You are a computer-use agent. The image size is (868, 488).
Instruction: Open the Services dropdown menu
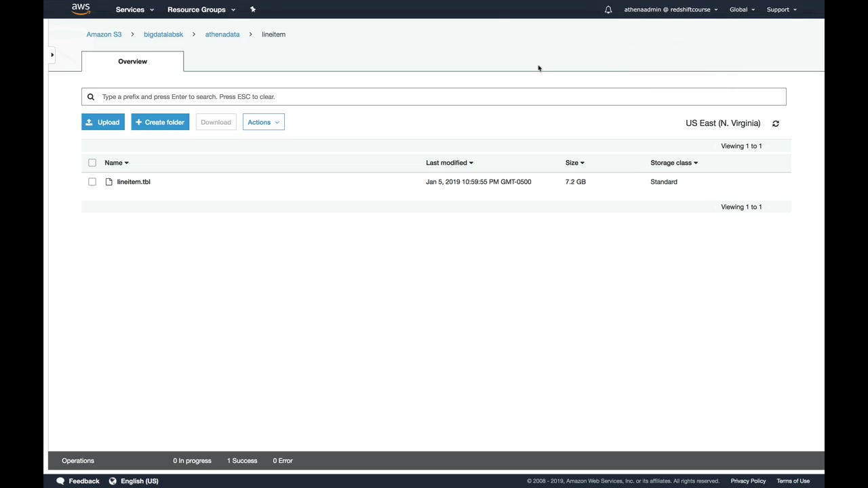(135, 9)
